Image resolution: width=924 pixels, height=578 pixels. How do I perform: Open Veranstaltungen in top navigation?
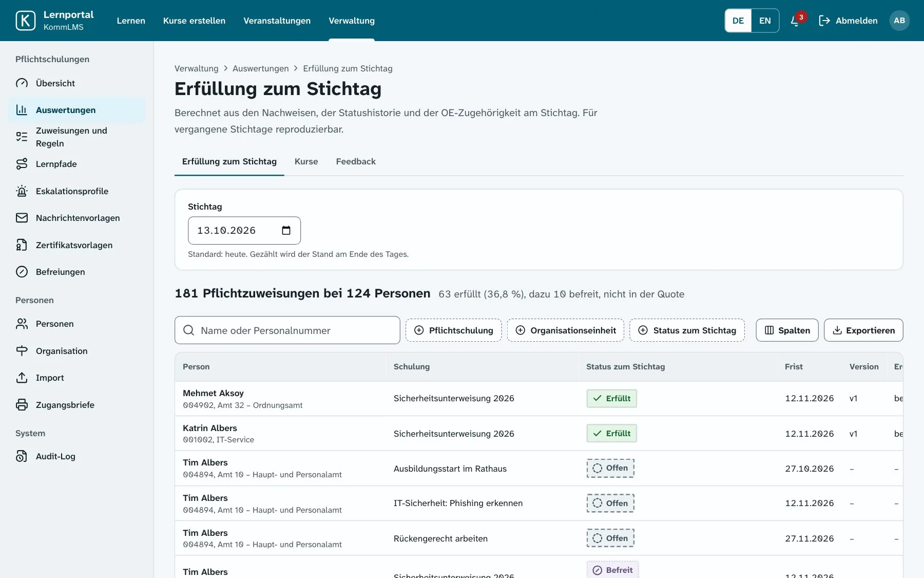[277, 21]
